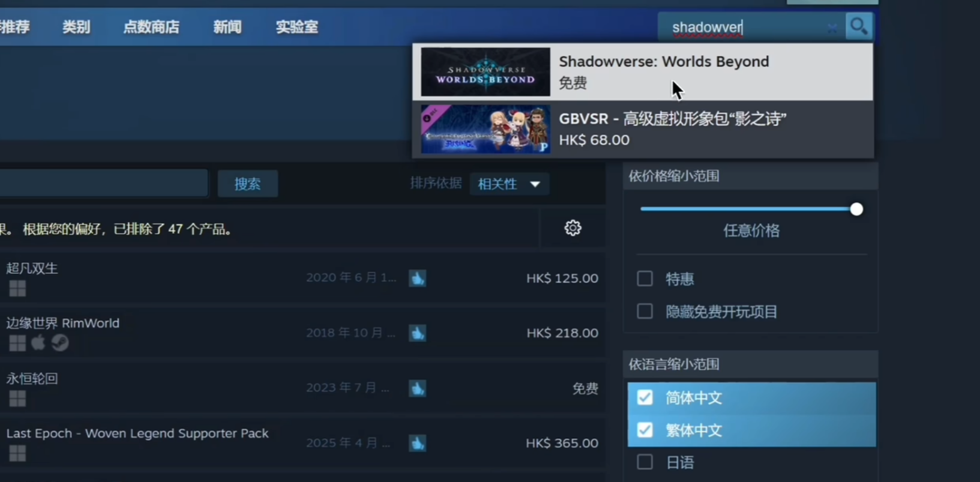
Task: Click SteamOS platform icon under RimWorld
Action: click(59, 343)
